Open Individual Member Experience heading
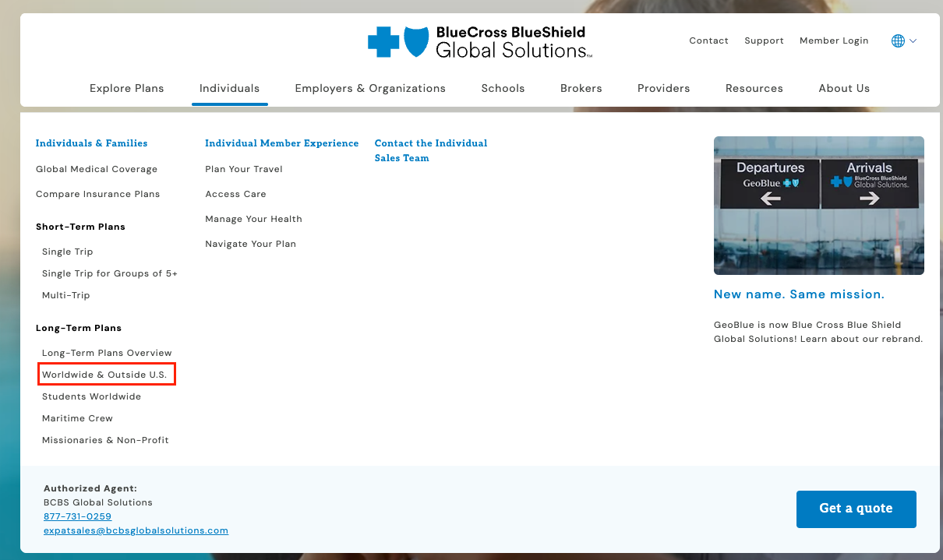The image size is (943, 560). pyautogui.click(x=282, y=143)
